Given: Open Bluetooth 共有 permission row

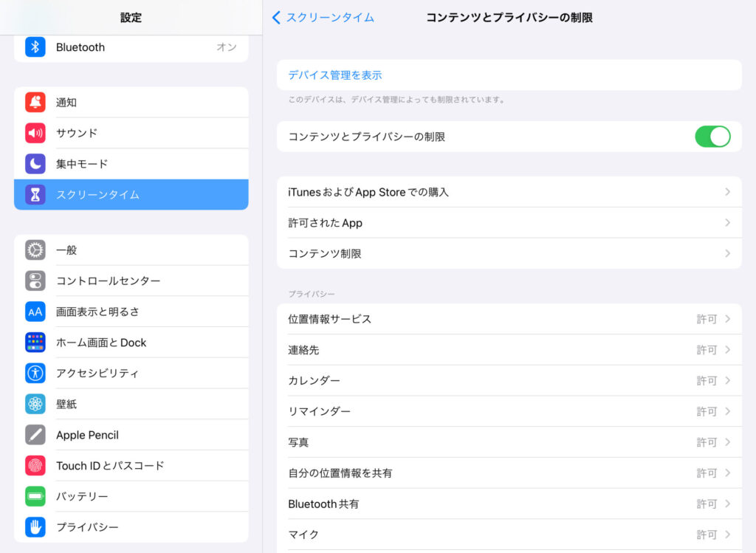Looking at the screenshot, I should tap(509, 504).
